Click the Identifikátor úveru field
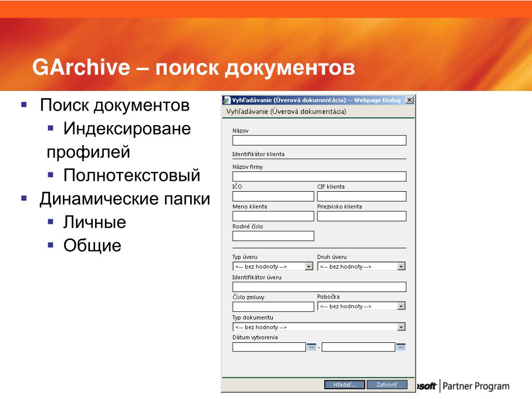Image resolution: width=532 pixels, height=399 pixels. [320, 287]
